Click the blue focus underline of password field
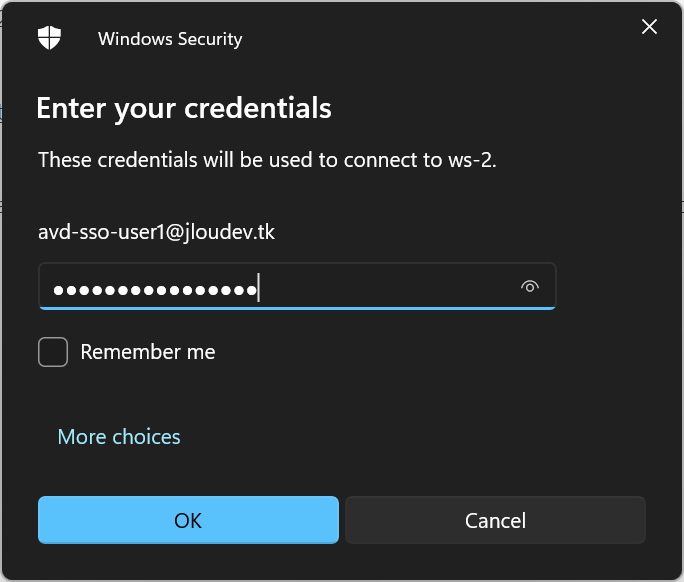Screen dimensions: 684x582 [297, 308]
